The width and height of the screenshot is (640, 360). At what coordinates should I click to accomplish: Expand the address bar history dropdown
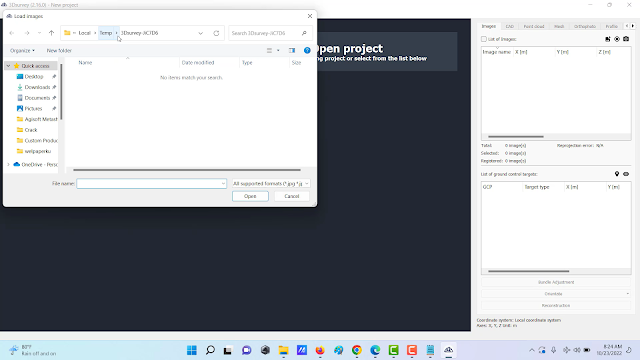[200, 33]
